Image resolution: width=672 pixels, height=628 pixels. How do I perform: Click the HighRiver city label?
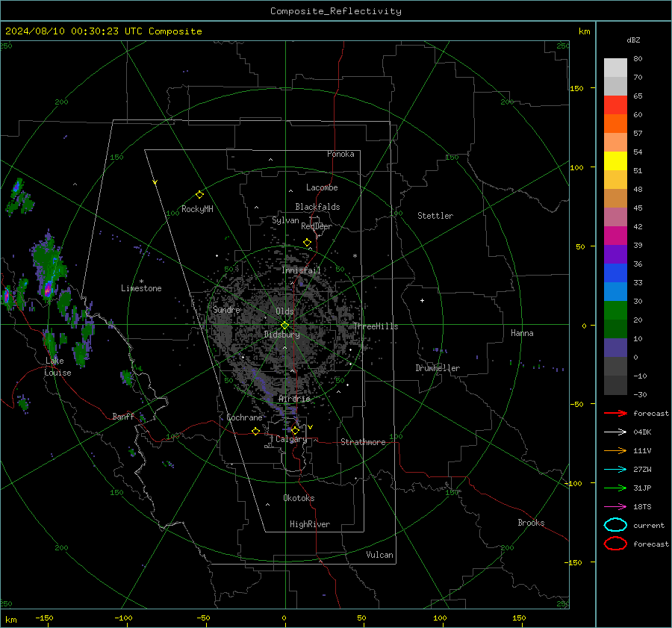[310, 524]
